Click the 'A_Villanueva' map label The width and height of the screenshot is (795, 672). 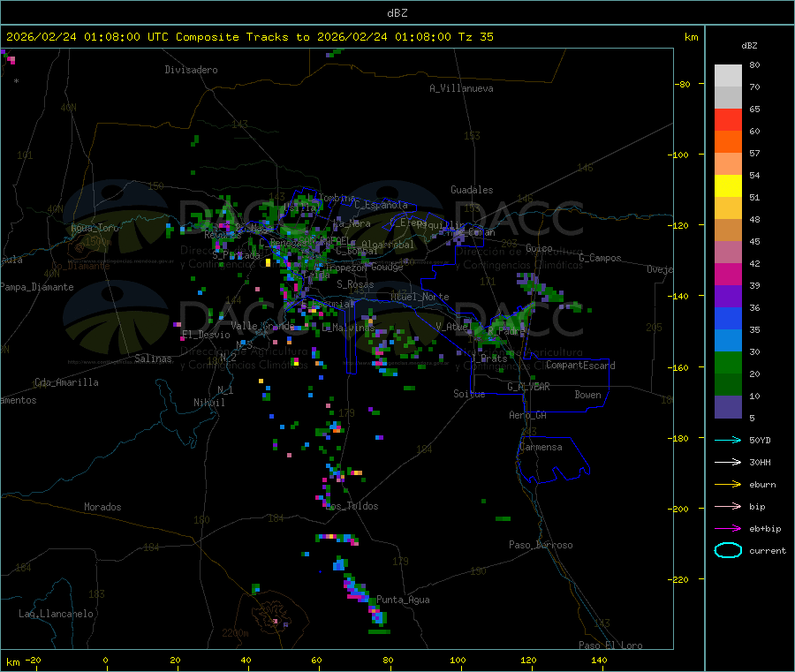[x=461, y=88]
